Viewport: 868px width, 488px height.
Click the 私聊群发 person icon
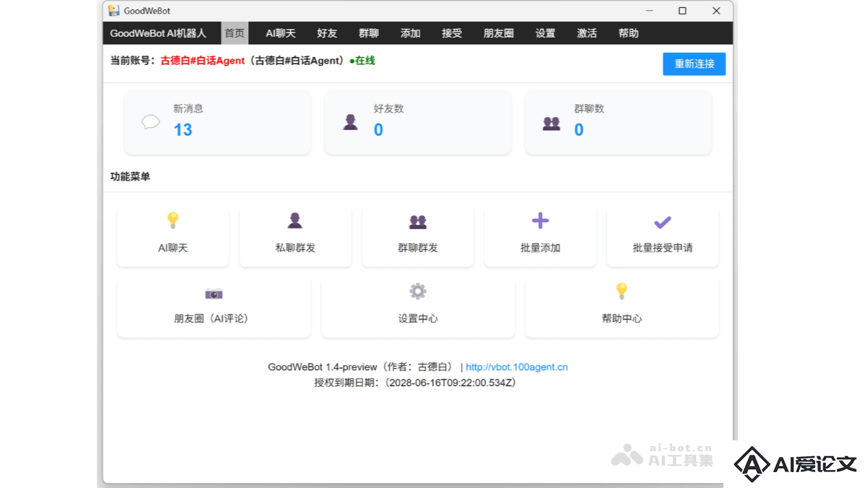point(295,221)
